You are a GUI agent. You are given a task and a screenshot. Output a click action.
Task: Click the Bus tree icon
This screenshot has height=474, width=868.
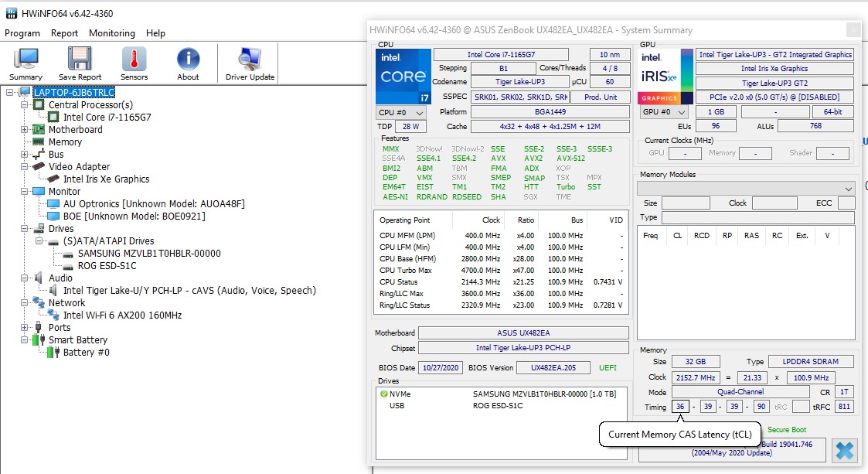click(39, 154)
